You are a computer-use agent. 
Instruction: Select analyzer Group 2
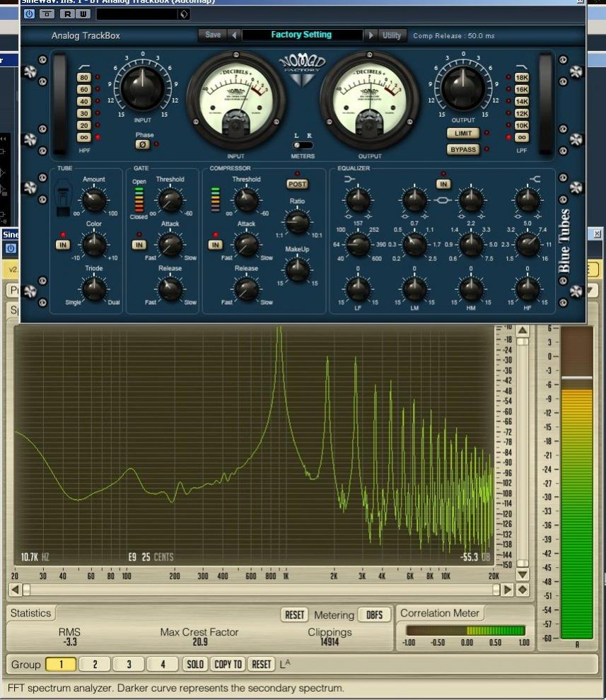[x=95, y=665]
